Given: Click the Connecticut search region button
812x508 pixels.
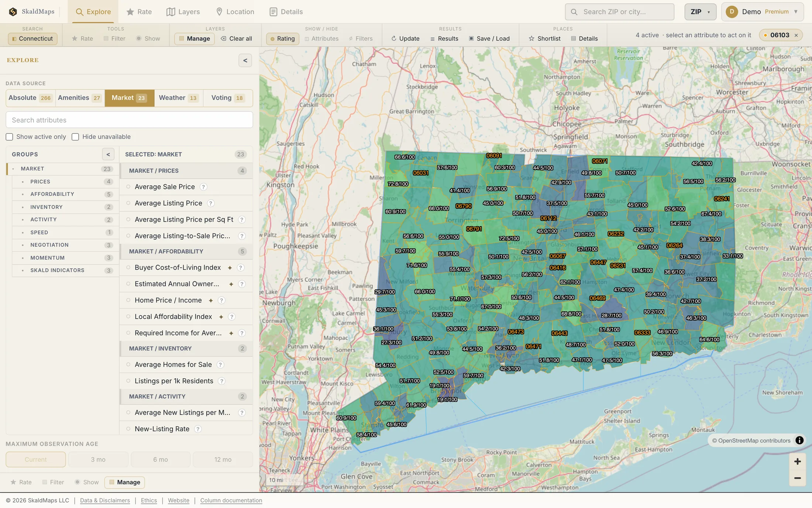Looking at the screenshot, I should [x=32, y=38].
